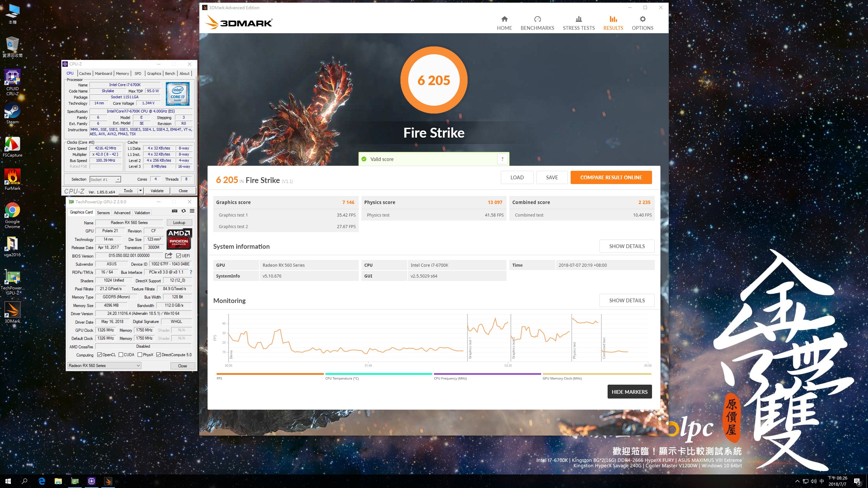This screenshot has height=488, width=868.
Task: Open the Tools dropdown arrow in CPU-Z
Action: coord(140,190)
